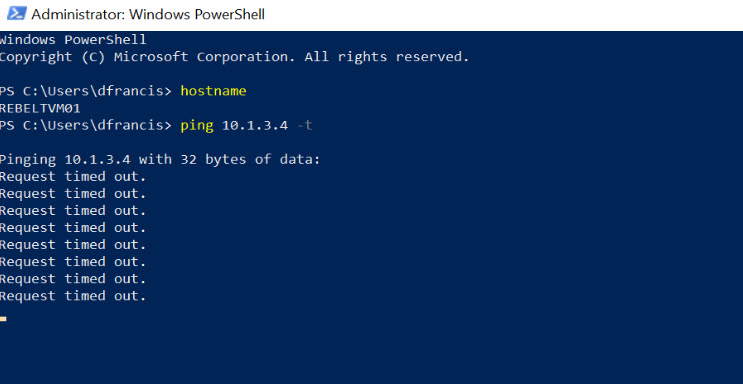Screen dimensions: 743x384
Task: Open the PowerShell icon system menu
Action: click(x=17, y=14)
